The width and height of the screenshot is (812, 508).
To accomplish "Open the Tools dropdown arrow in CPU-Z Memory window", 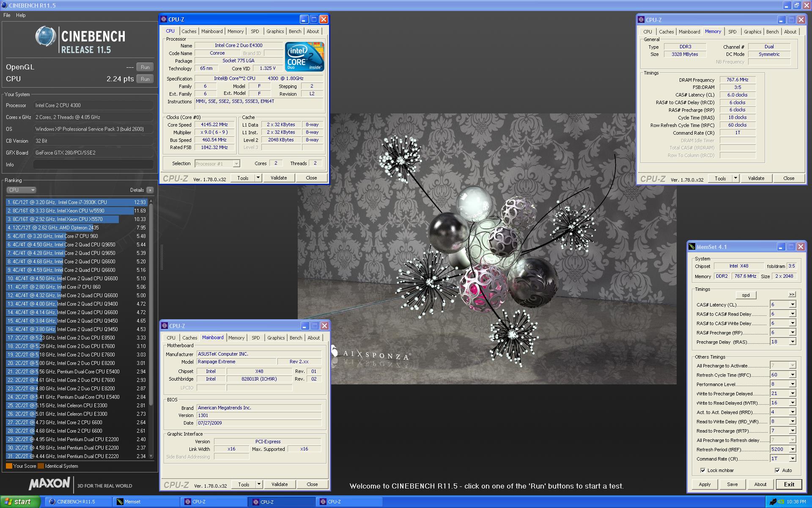I will click(735, 178).
